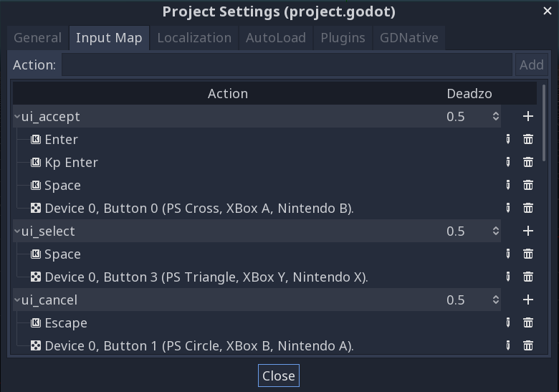Adjust the ui_cancel deadzone spinner arrows
The width and height of the screenshot is (559, 392).
click(495, 300)
